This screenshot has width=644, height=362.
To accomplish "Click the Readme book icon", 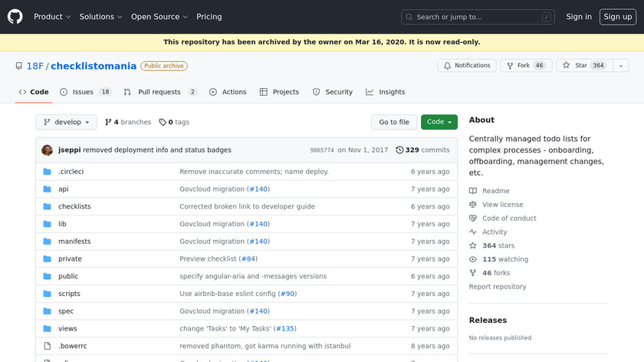I will pyautogui.click(x=473, y=191).
